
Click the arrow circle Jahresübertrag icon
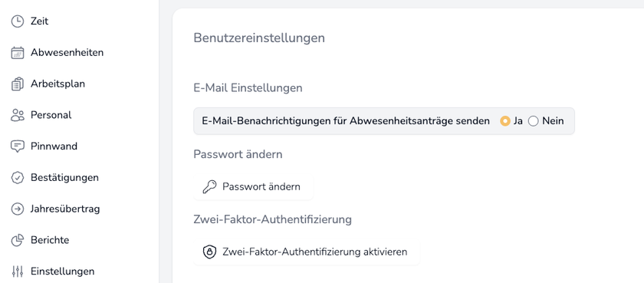click(x=17, y=209)
